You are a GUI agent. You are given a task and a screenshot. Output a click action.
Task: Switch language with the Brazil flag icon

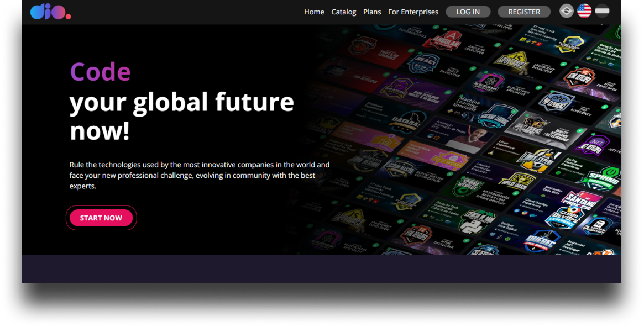pyautogui.click(x=567, y=11)
